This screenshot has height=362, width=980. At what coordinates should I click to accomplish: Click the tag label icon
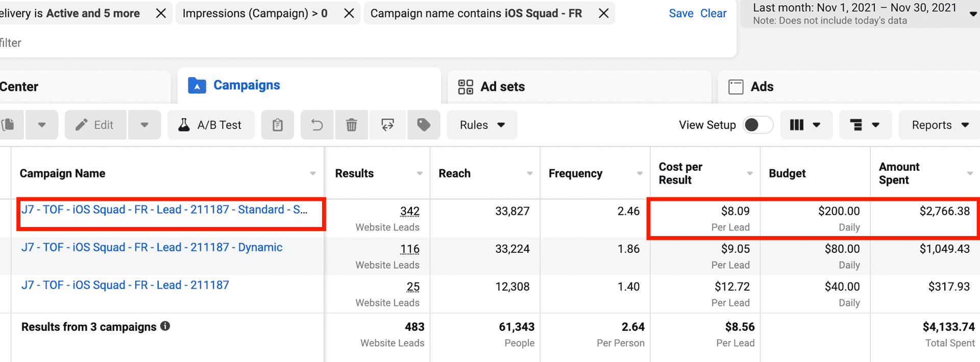tap(423, 125)
